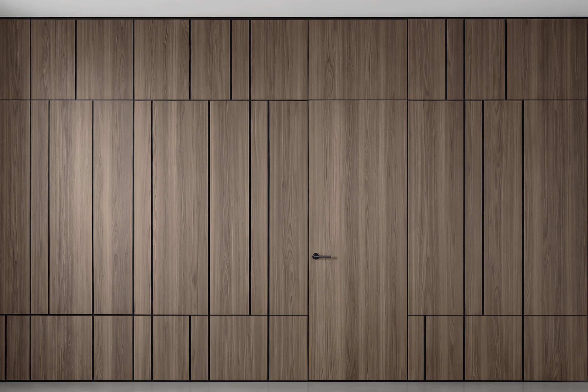
Task: Select the bottom-right corner wood panel
Action: click(555, 347)
